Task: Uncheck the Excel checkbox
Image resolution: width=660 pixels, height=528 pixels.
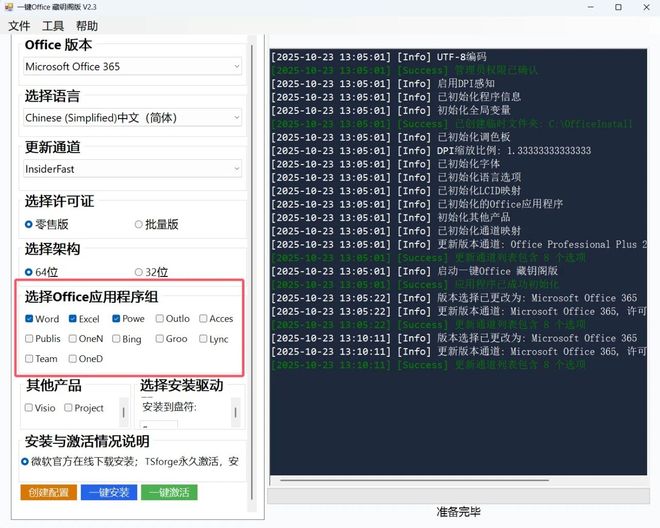Action: click(73, 319)
